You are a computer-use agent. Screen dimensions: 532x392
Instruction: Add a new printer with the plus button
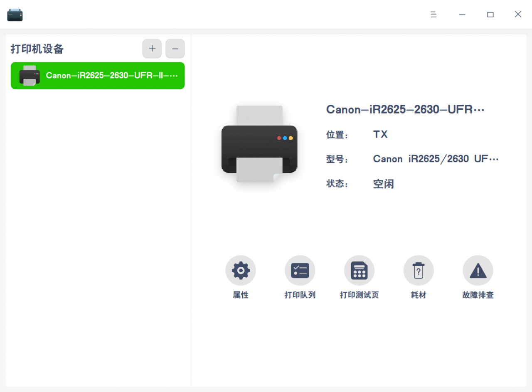(152, 49)
